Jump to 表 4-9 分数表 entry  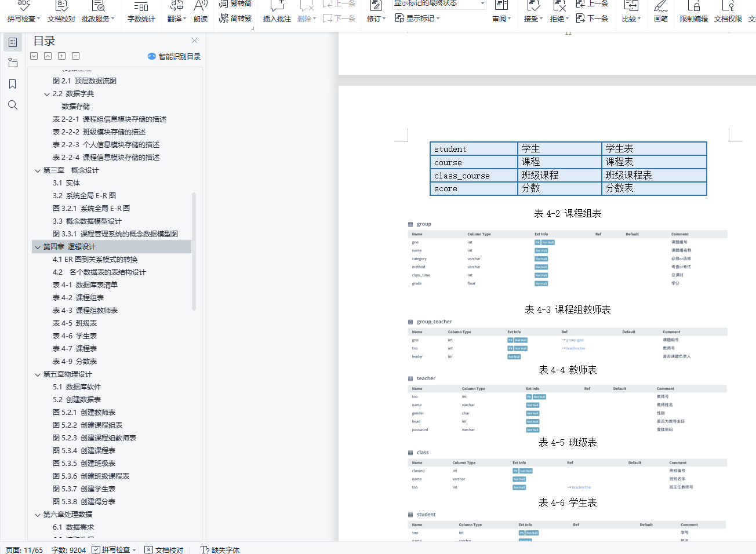click(x=75, y=362)
